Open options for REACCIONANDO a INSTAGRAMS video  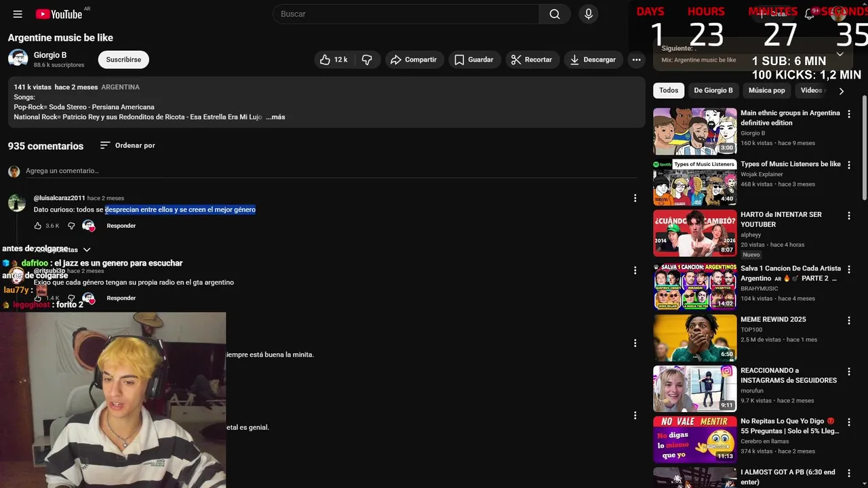pos(848,371)
